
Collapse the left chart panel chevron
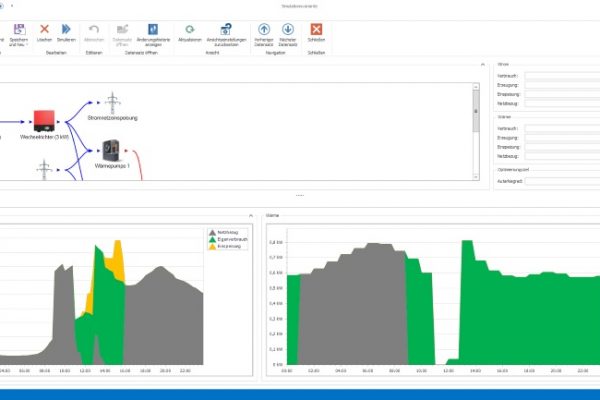(251, 216)
